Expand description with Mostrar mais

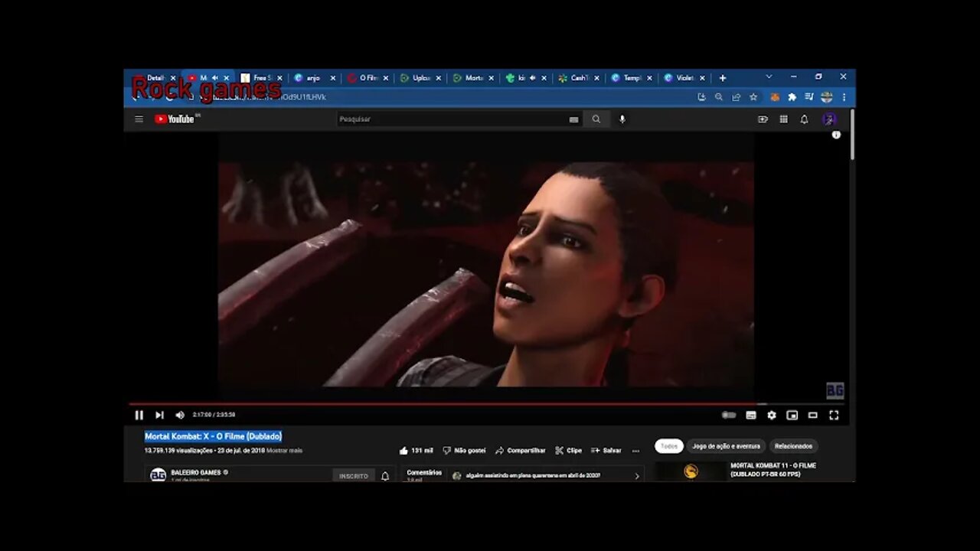point(284,451)
